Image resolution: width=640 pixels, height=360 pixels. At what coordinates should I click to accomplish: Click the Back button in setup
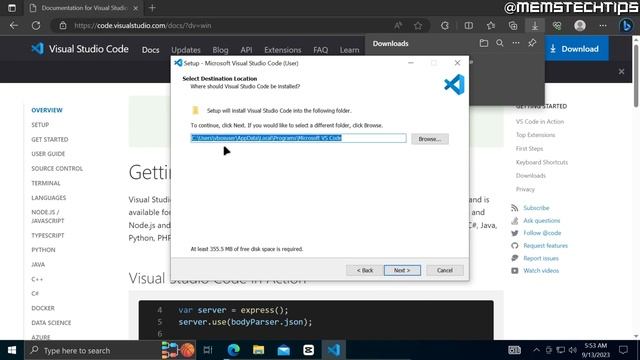click(364, 270)
